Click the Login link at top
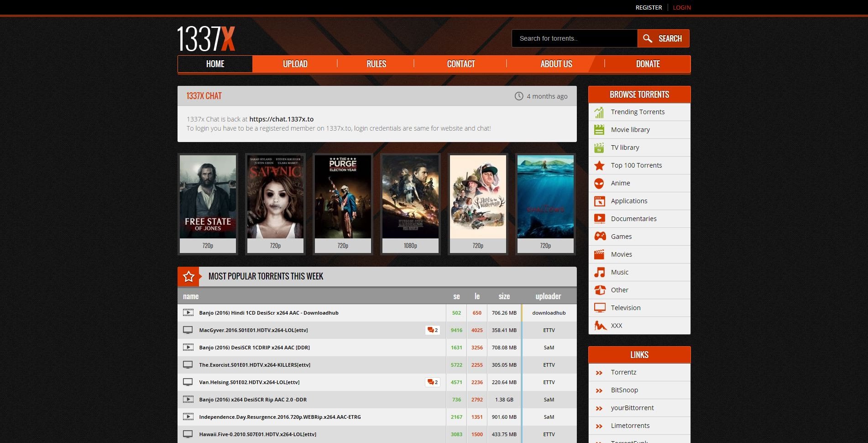Image resolution: width=868 pixels, height=443 pixels. 681,7
